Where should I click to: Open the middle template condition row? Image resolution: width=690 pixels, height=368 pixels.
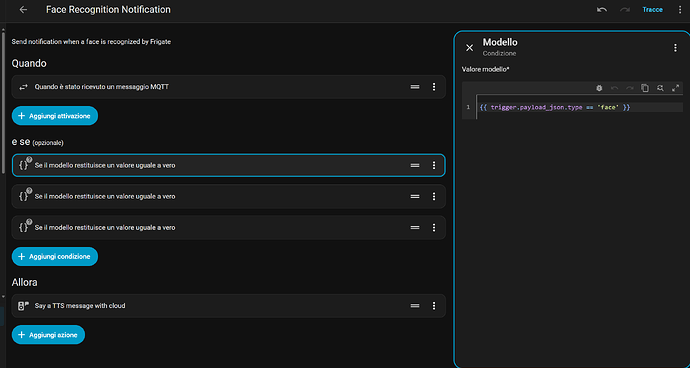pyautogui.click(x=228, y=196)
